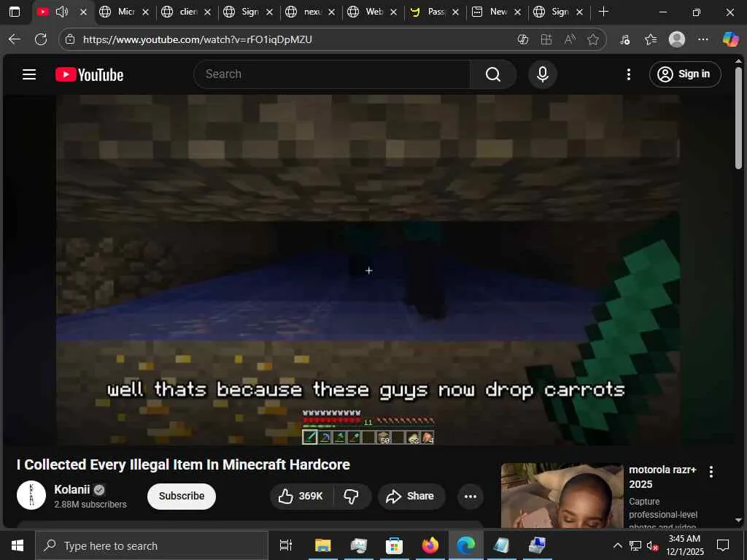747x560 pixels.
Task: Go back in browser
Action: click(15, 39)
